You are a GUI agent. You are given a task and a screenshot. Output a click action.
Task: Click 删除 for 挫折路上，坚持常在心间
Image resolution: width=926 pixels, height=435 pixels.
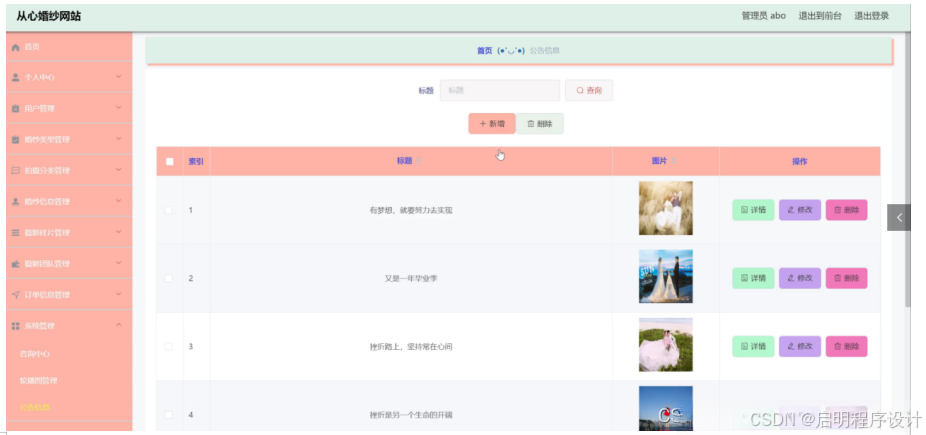tap(846, 346)
